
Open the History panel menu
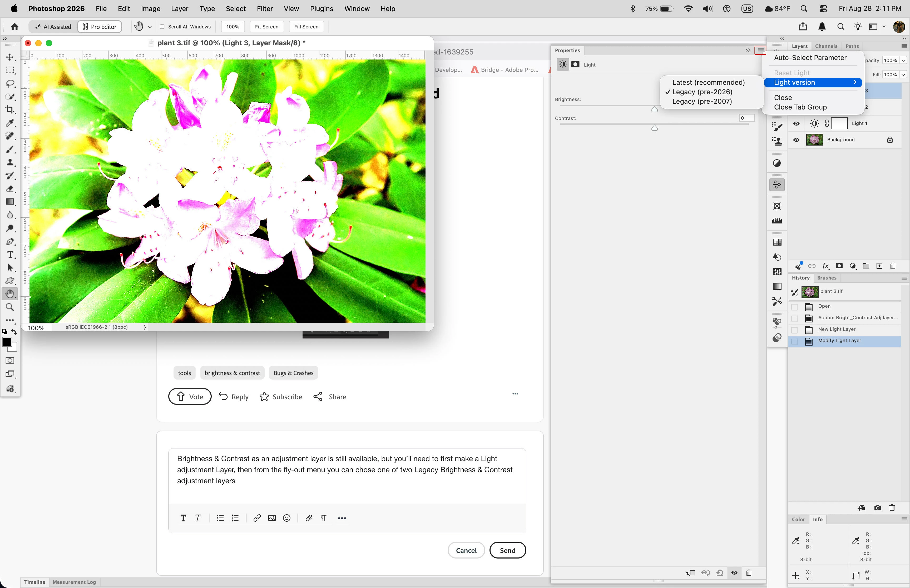[904, 278]
